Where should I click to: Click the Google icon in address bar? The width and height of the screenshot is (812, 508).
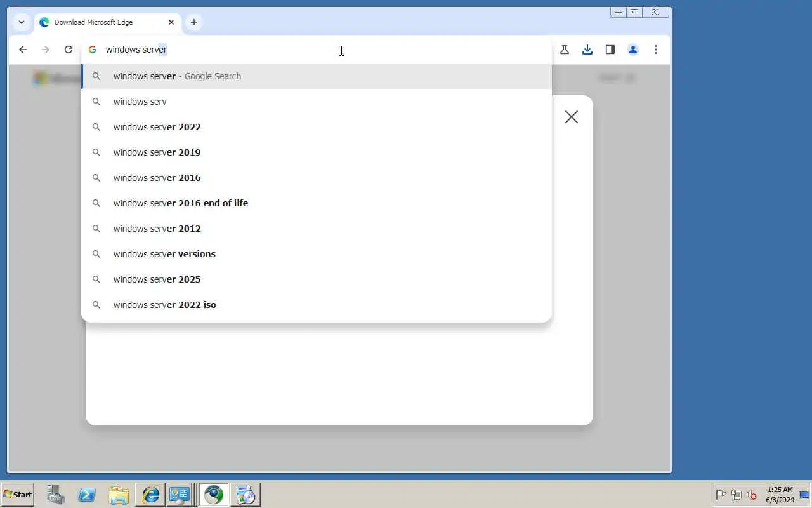click(93, 50)
